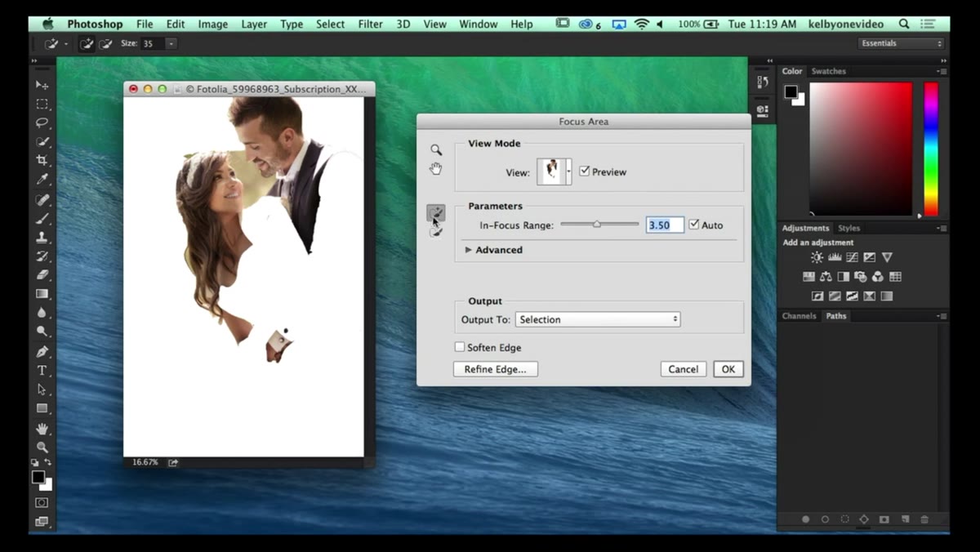Open the brush Size dropdown arrow
Viewport: 980px width, 552px height.
tap(171, 43)
